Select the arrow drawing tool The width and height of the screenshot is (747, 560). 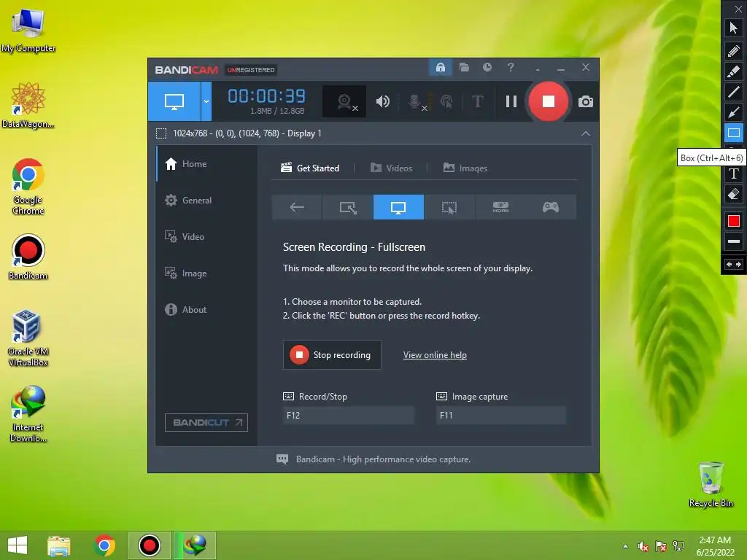click(x=734, y=112)
